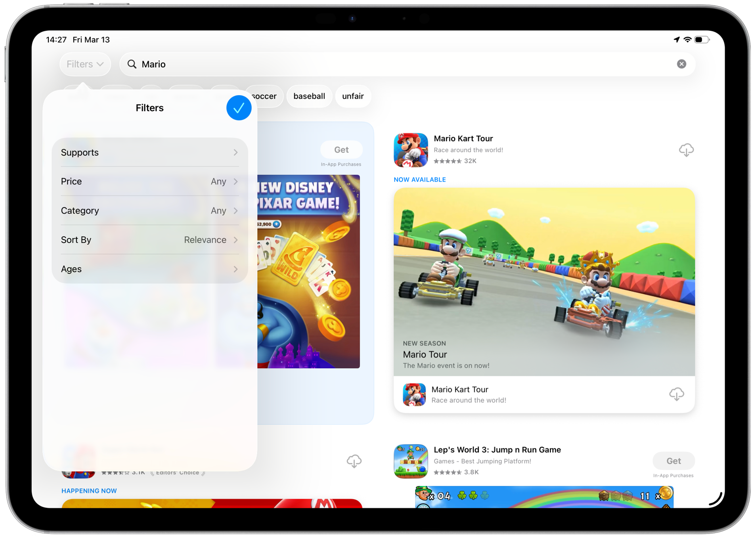Select the baseball filter chip
756x538 pixels.
(309, 96)
